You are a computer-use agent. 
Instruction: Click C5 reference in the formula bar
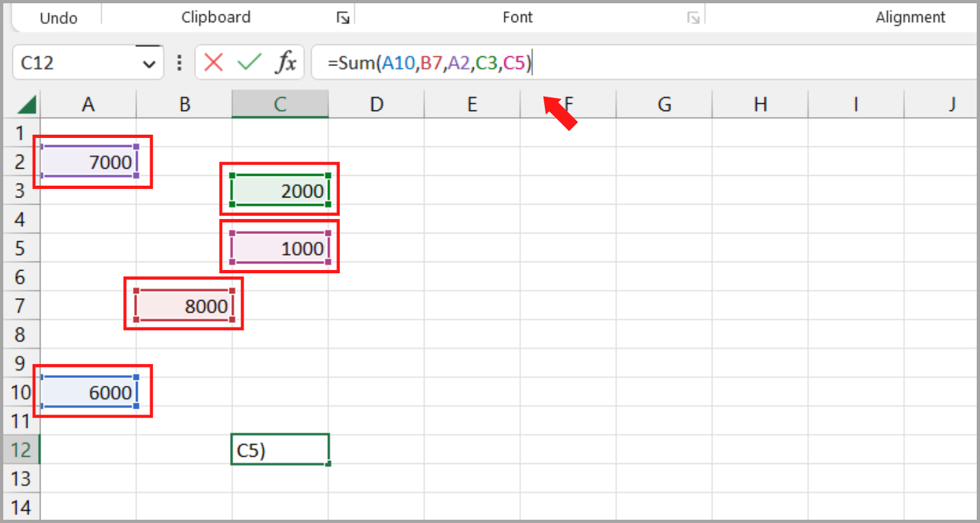click(514, 63)
